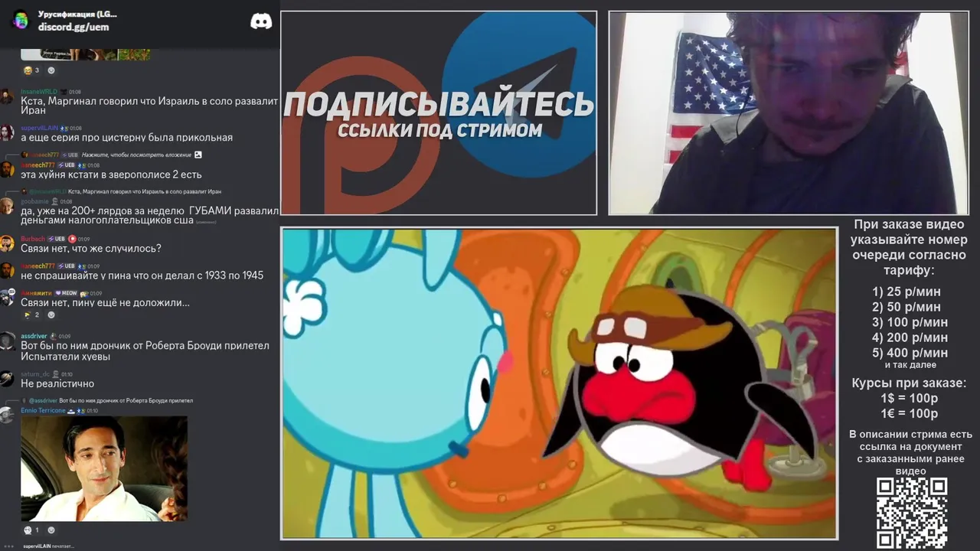Open Аинямити's avatar
The image size is (980, 551).
(x=7, y=297)
